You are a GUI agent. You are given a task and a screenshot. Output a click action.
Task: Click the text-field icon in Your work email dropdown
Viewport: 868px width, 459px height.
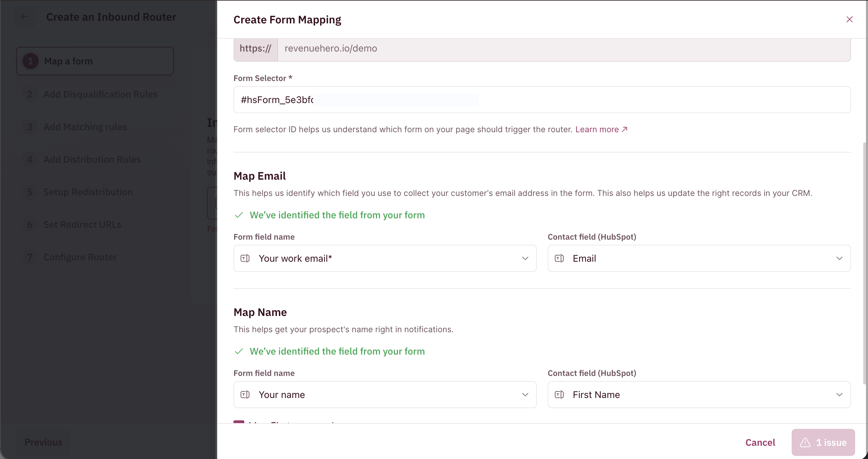coord(245,258)
